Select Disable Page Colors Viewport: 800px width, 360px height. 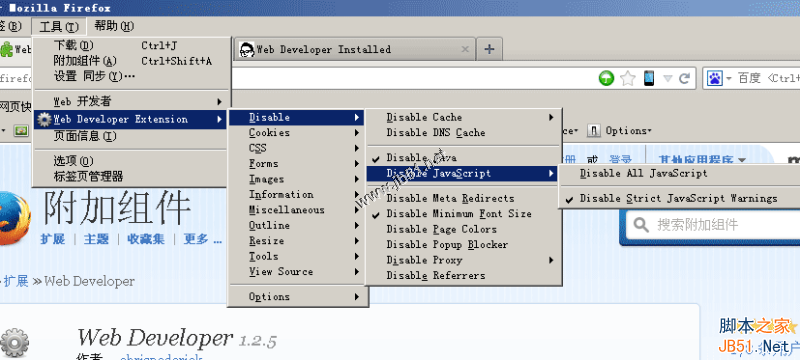pyautogui.click(x=464, y=229)
